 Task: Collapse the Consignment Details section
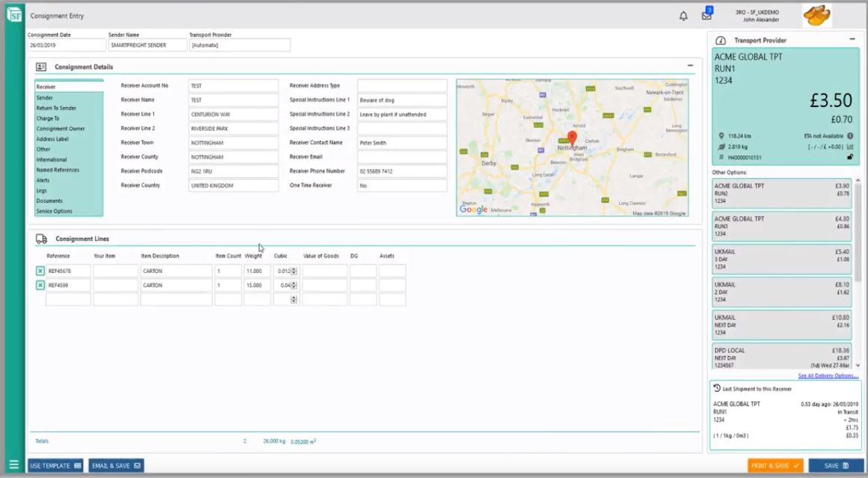pos(691,66)
